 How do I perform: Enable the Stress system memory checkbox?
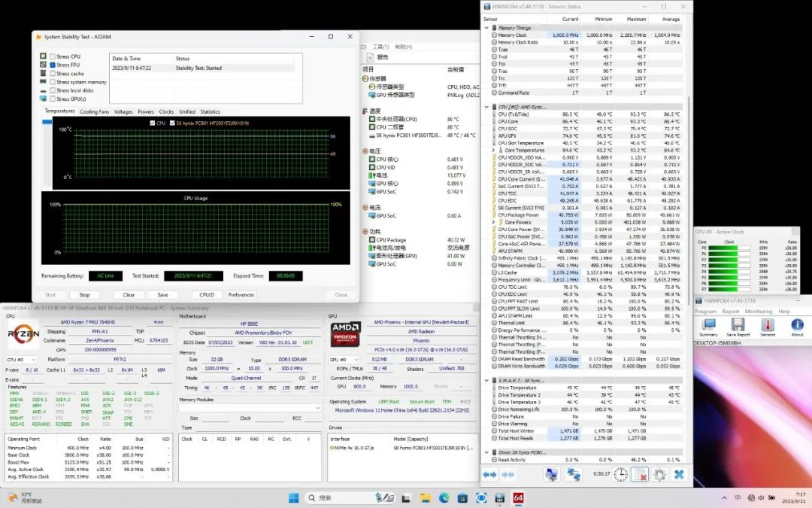[x=53, y=82]
